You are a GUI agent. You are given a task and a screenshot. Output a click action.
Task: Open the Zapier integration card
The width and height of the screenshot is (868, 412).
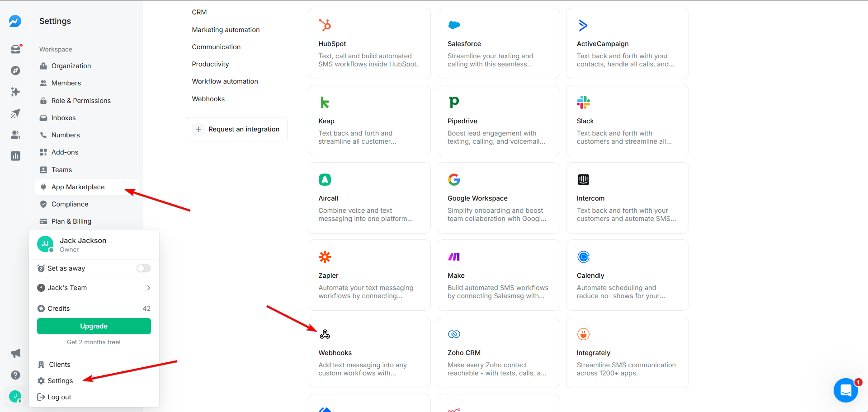click(369, 275)
